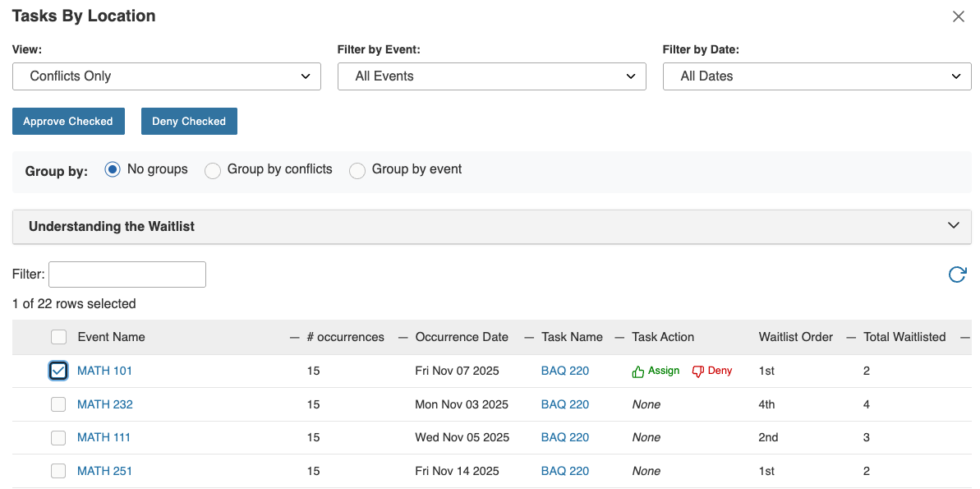Open the MATH 251 event link

(104, 471)
